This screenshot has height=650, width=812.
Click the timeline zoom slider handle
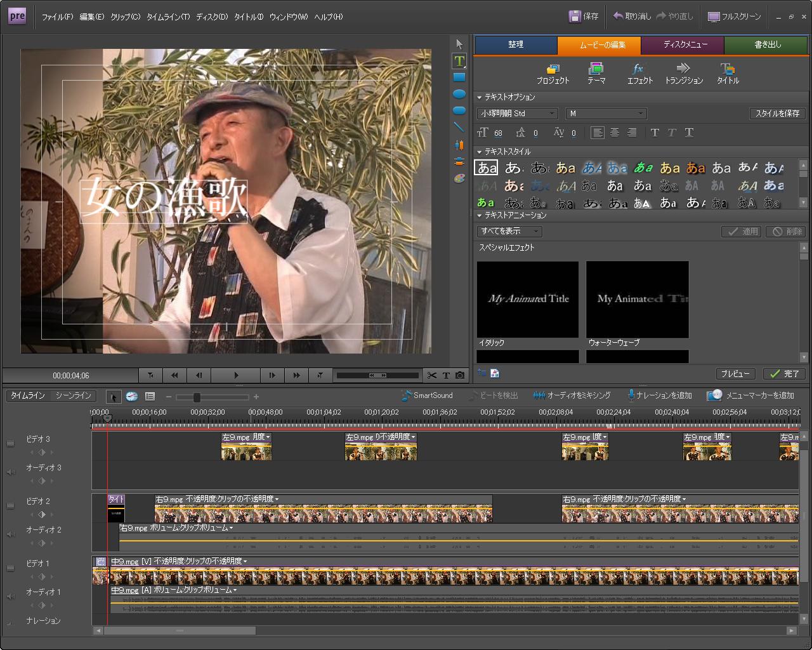[197, 397]
